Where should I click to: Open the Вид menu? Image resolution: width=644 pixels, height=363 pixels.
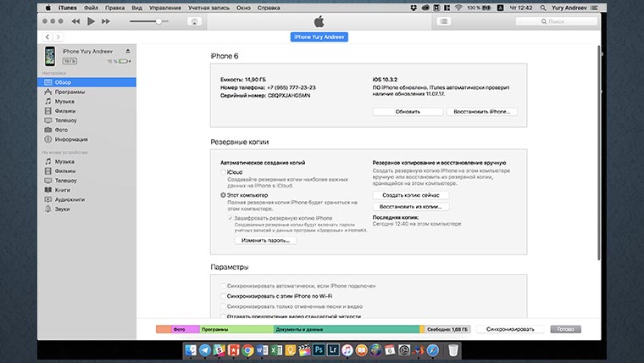click(136, 8)
